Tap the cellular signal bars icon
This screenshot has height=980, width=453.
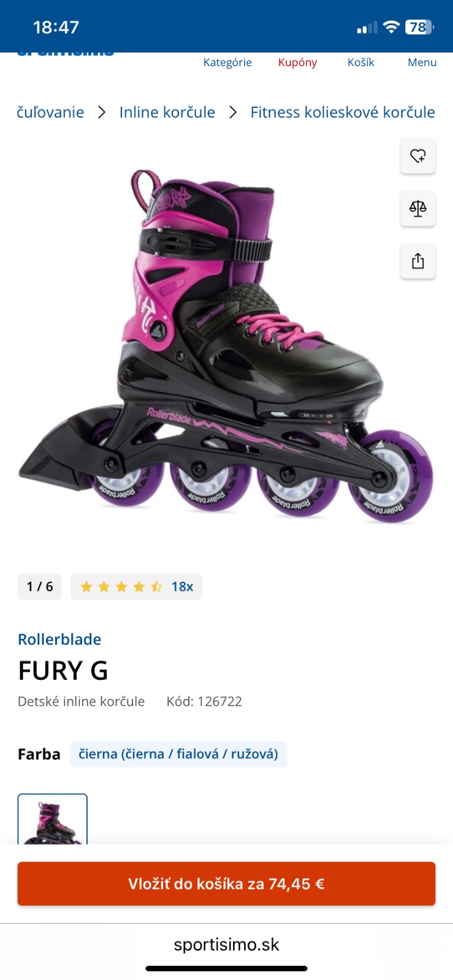[367, 28]
